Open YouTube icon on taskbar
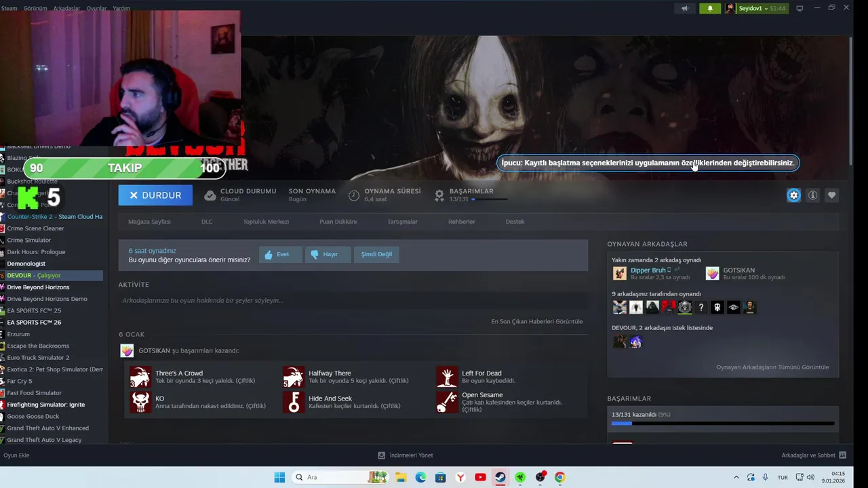This screenshot has width=868, height=488. [481, 477]
